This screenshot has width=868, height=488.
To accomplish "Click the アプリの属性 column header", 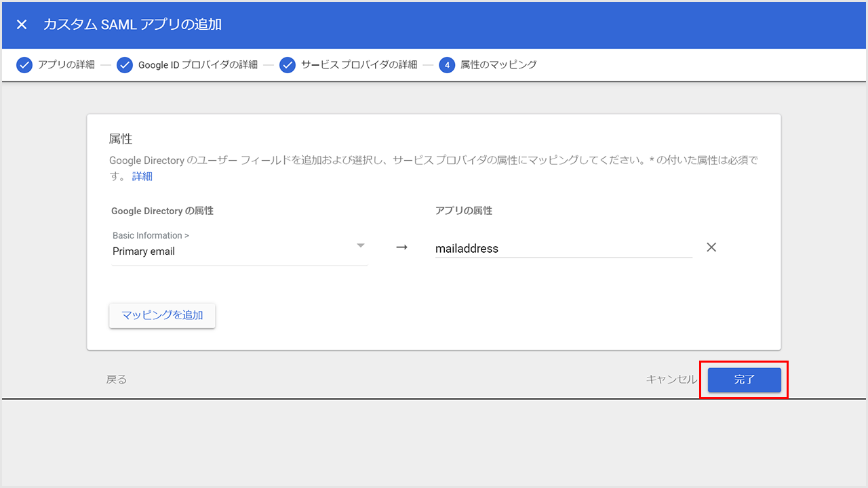I will pyautogui.click(x=464, y=211).
